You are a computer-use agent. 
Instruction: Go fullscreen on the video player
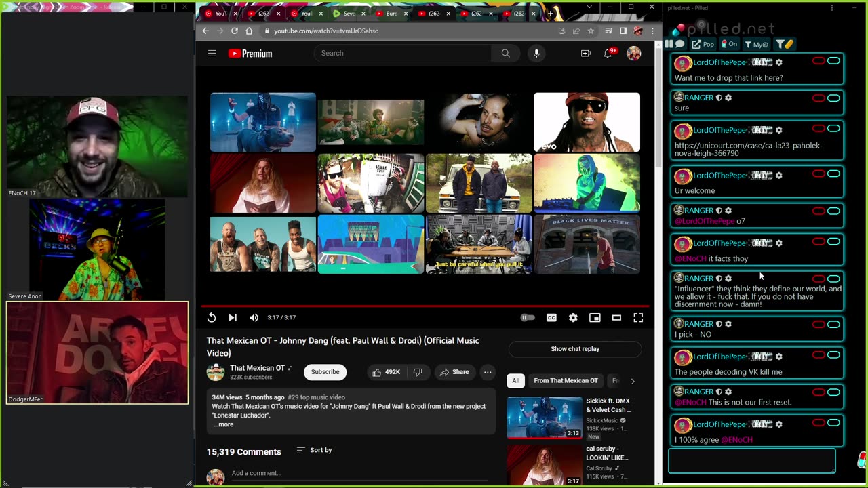point(638,317)
